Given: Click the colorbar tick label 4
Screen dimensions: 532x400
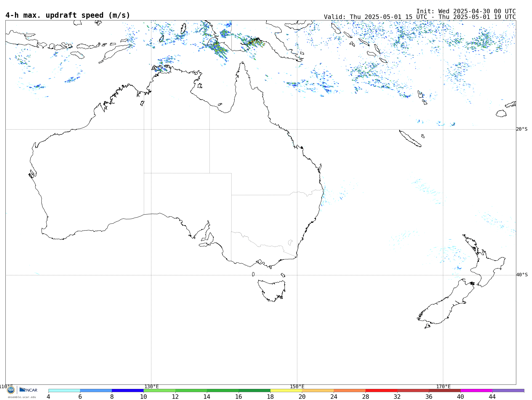Looking at the screenshot, I should (49, 397).
